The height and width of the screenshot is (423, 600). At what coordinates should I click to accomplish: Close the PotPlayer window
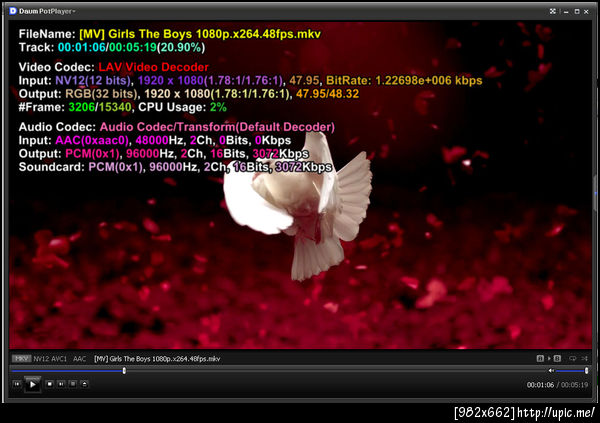(586, 12)
